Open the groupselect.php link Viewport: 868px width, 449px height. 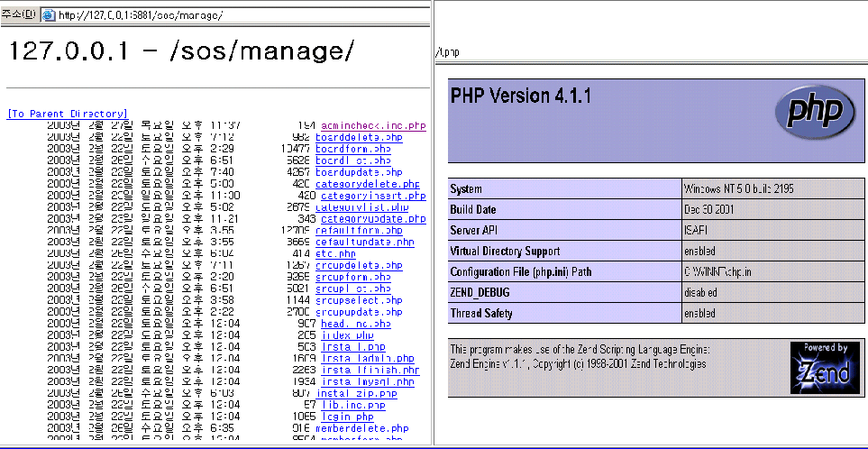[359, 299]
